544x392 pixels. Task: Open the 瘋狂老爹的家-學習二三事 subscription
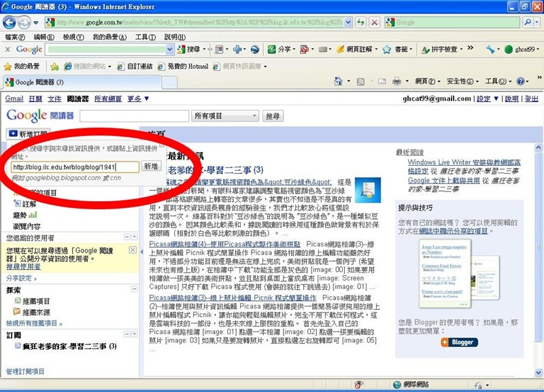[66, 346]
